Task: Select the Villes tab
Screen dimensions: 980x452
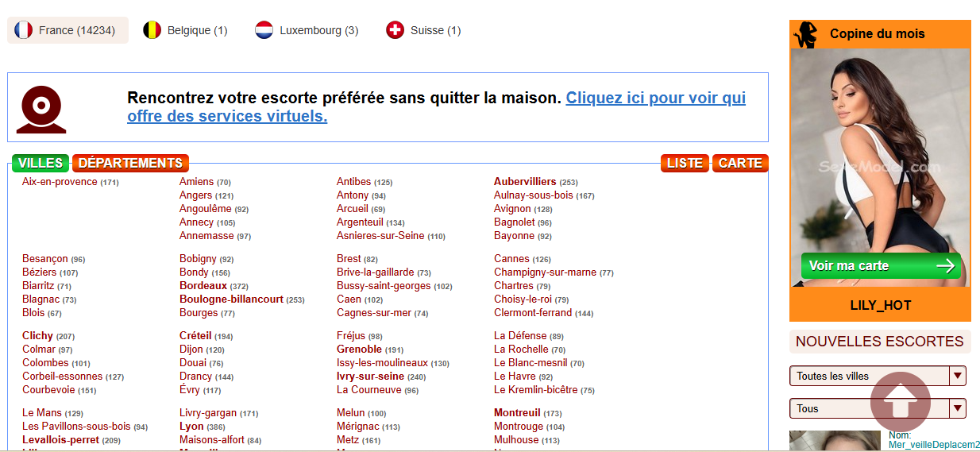Action: 41,163
